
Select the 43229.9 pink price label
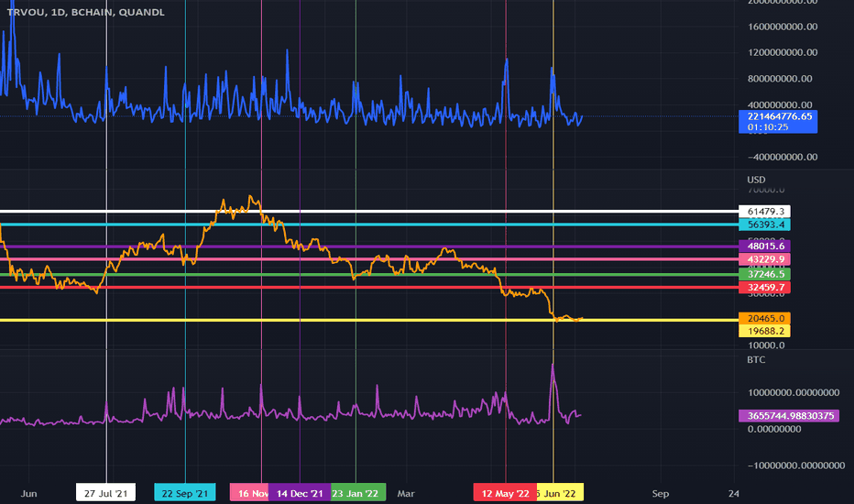(x=765, y=259)
